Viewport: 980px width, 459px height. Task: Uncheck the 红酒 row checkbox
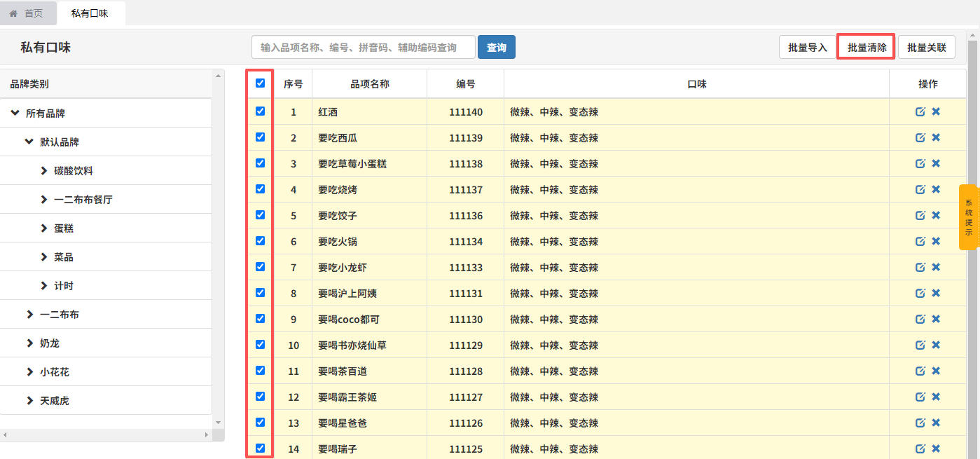click(261, 111)
